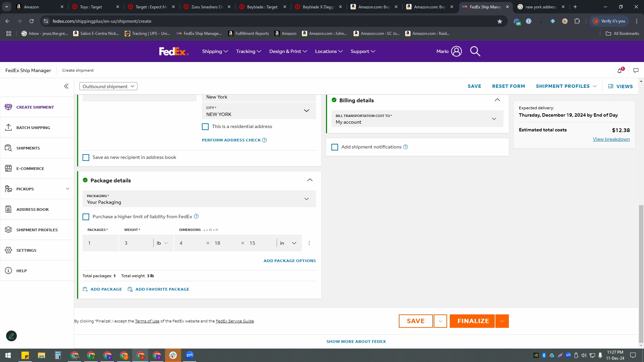Click the green pencil edit floating icon

click(11, 336)
